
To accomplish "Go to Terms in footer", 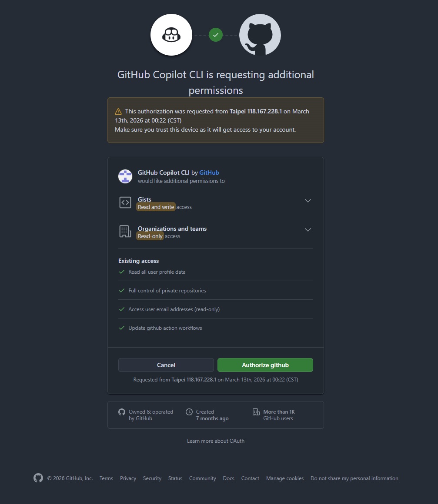I will click(106, 478).
